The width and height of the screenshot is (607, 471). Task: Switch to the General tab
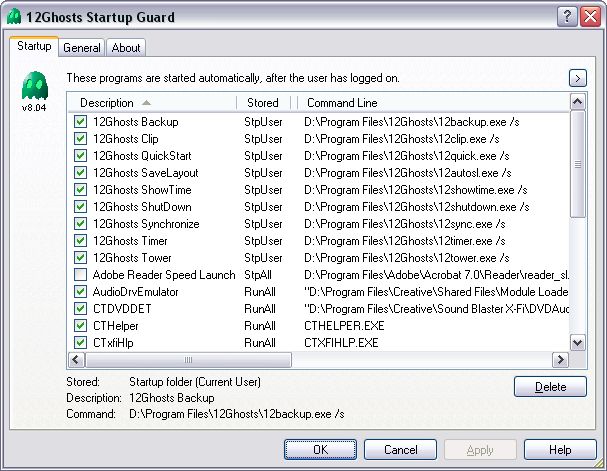point(82,48)
